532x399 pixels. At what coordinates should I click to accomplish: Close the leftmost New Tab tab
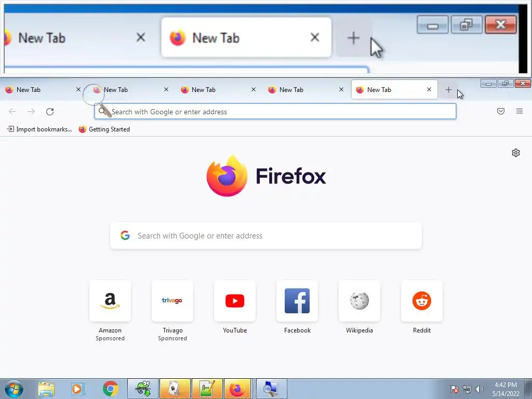click(78, 89)
